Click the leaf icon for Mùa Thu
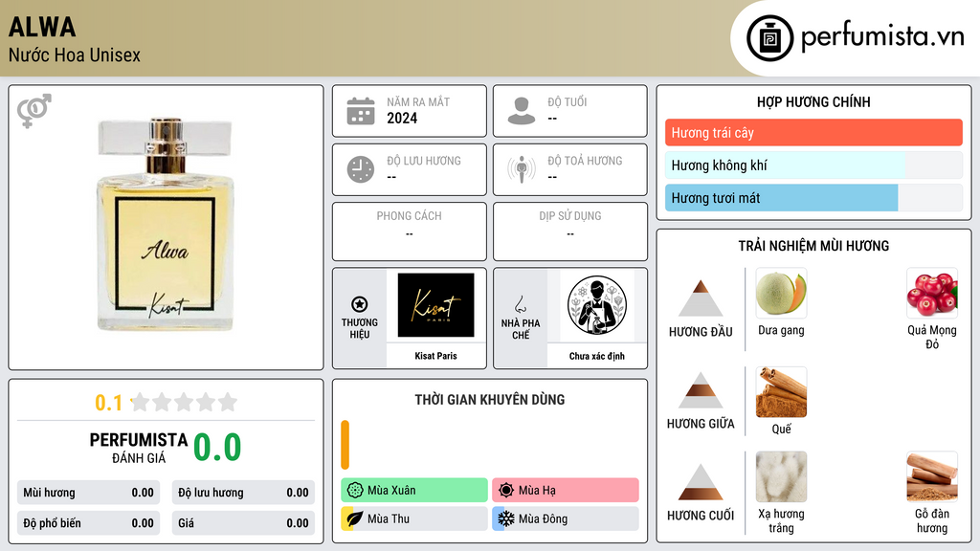 (355, 518)
